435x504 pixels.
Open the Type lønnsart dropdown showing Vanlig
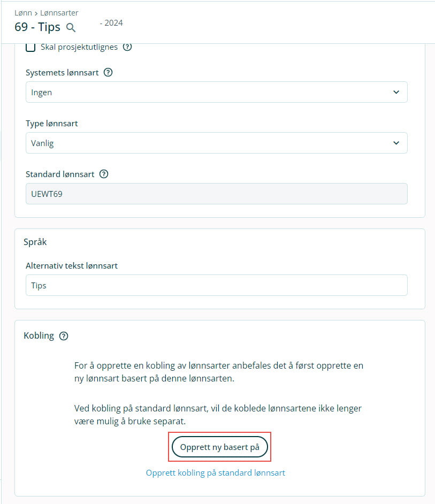216,143
